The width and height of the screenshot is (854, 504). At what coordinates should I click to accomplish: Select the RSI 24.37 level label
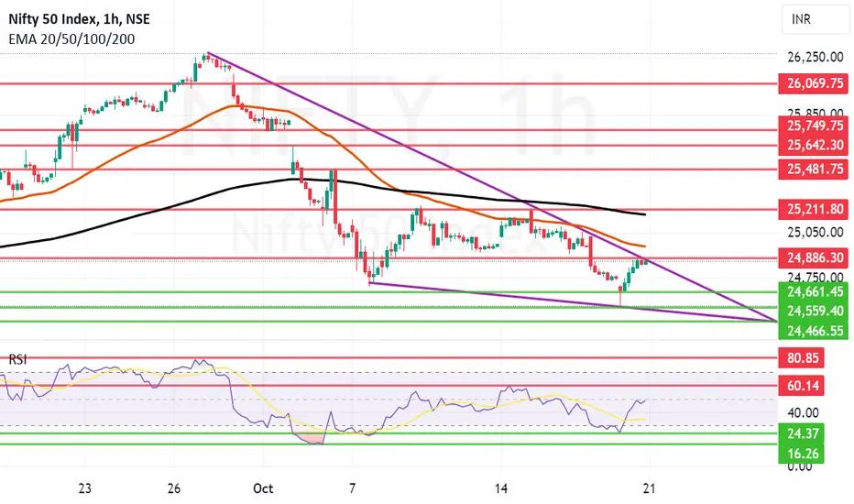[801, 433]
